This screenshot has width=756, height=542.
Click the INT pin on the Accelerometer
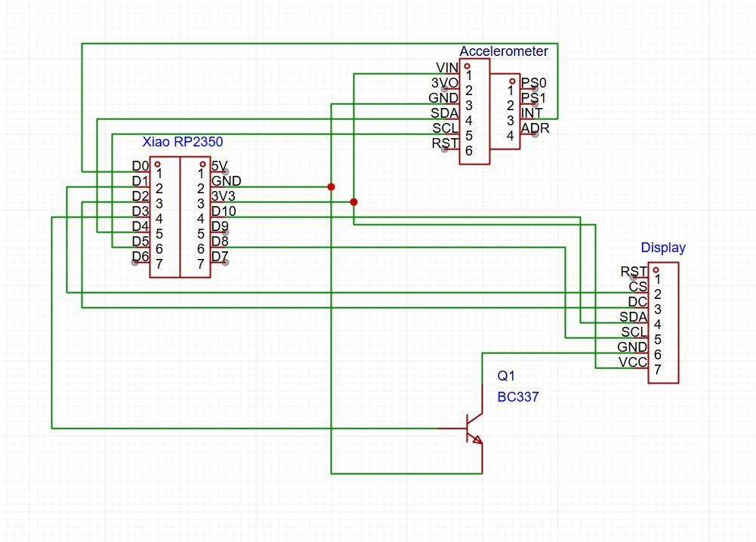point(532,113)
